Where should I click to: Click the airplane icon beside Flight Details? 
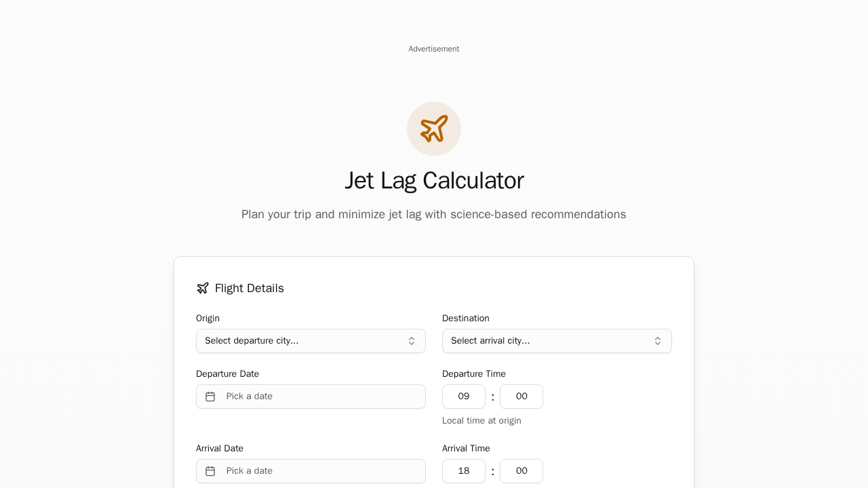click(202, 287)
